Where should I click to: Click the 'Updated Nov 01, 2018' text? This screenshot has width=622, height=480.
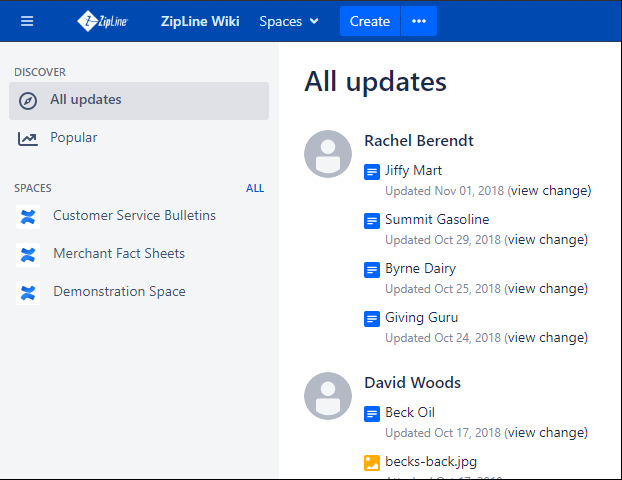[x=444, y=191]
